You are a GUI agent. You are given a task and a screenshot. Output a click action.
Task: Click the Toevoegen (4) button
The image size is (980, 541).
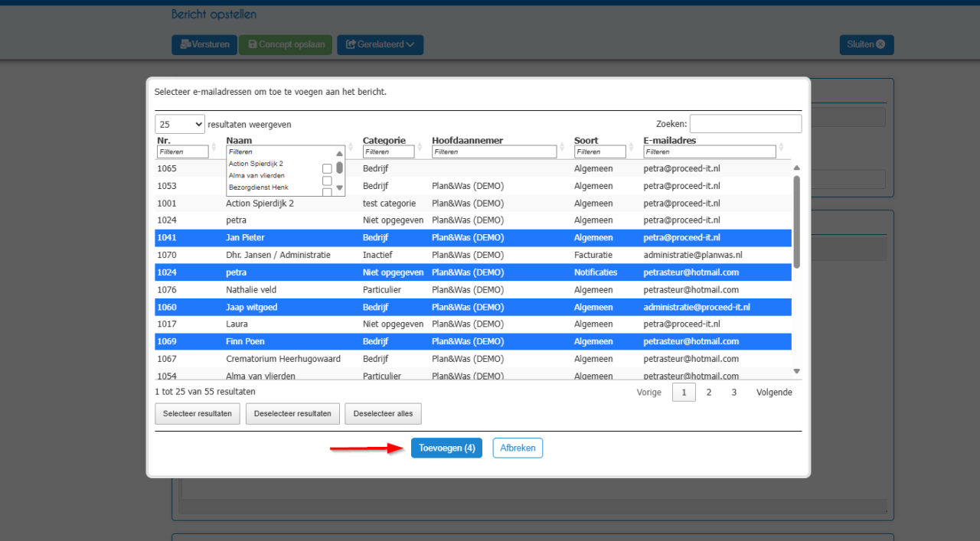[x=446, y=448]
